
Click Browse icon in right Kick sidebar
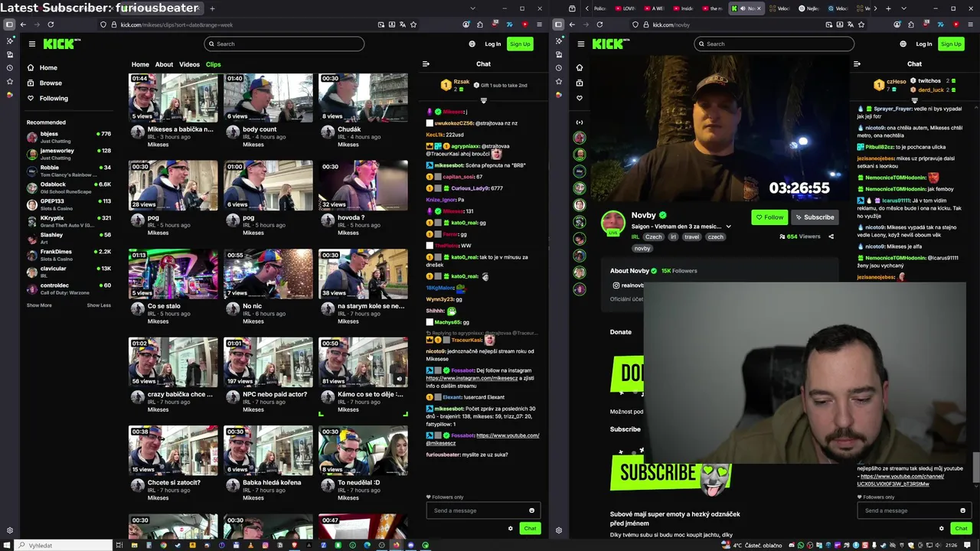coord(580,83)
